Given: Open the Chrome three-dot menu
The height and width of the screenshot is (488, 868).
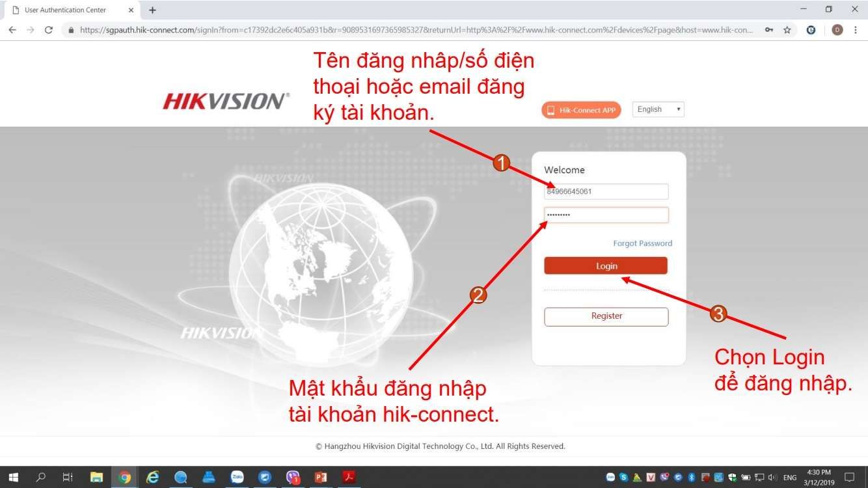Looking at the screenshot, I should [857, 30].
